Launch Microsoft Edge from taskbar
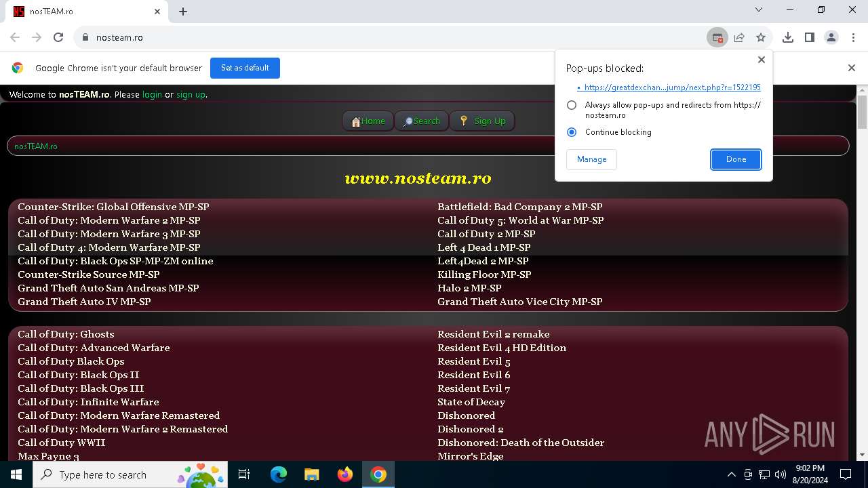868x488 pixels. 279,474
